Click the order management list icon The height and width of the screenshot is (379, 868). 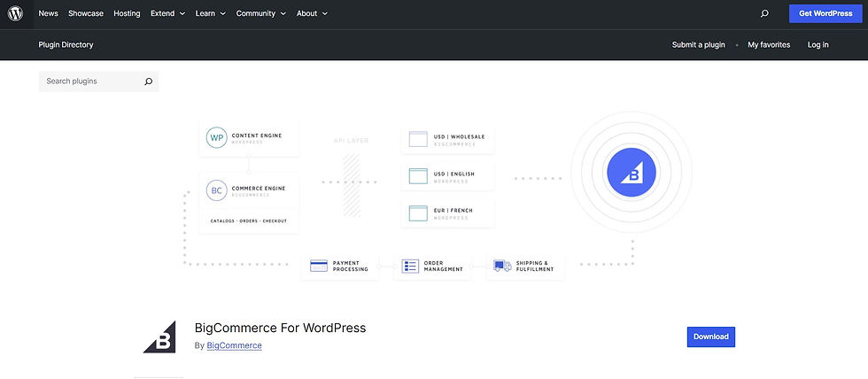[410, 267]
